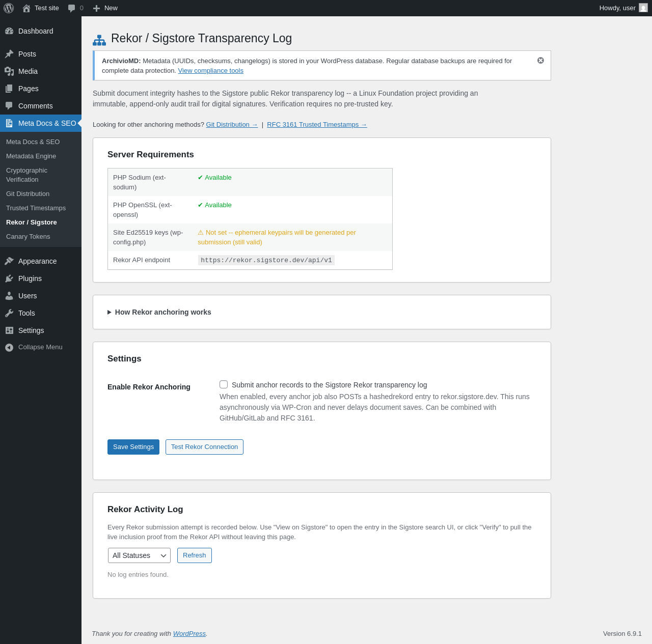Click the Plugins plug icon
The image size is (652, 644).
coord(9,278)
